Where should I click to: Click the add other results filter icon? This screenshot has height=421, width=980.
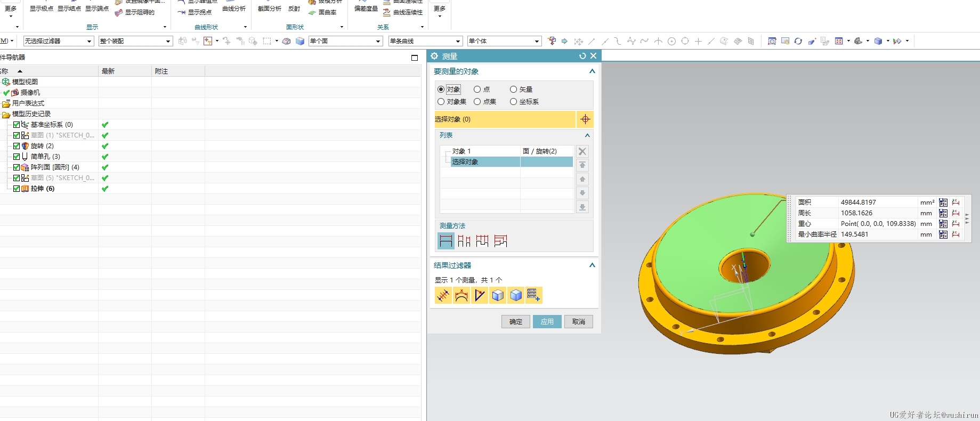(x=534, y=295)
